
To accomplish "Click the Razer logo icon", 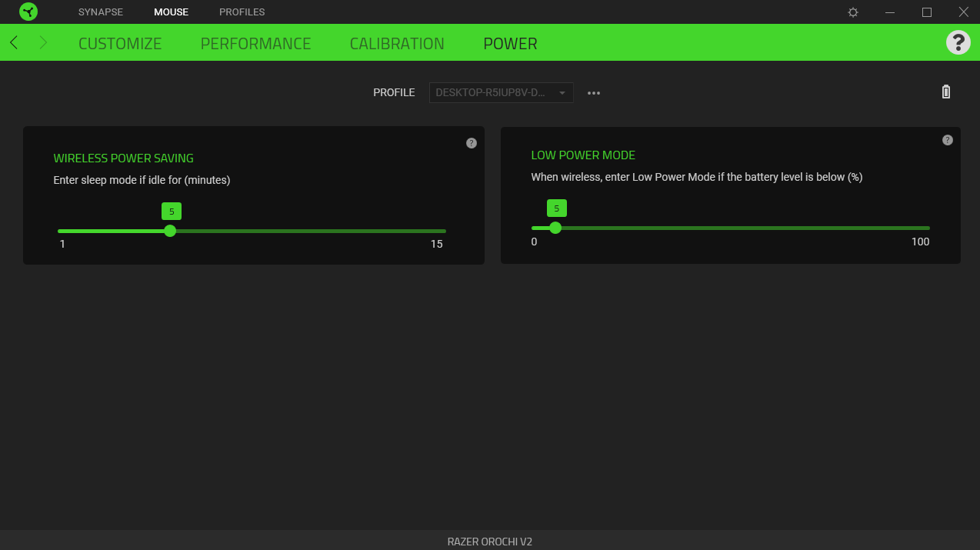I will [x=28, y=12].
